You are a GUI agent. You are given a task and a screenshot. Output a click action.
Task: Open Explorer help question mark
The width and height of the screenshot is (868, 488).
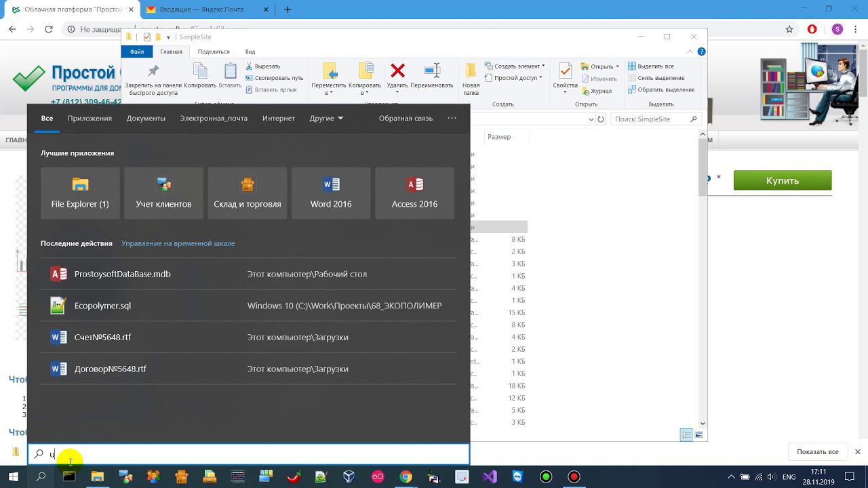coord(702,52)
